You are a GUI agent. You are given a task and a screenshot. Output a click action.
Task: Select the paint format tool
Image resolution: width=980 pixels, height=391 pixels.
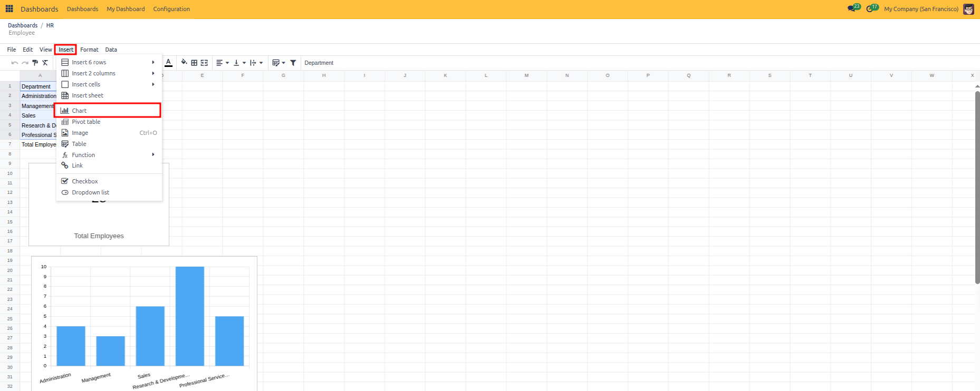click(x=35, y=63)
